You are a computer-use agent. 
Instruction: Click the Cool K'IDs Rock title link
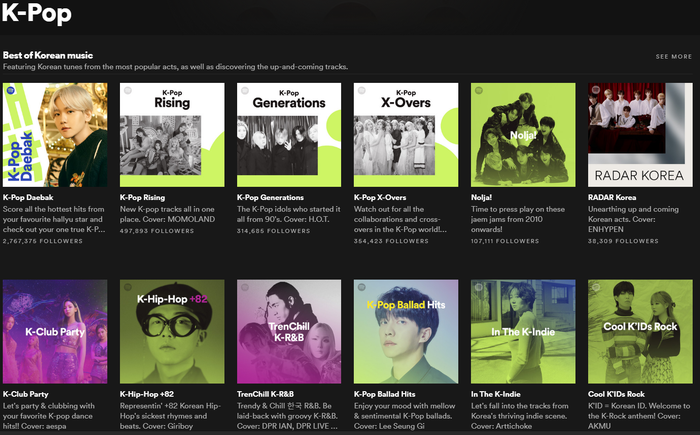[x=616, y=394]
